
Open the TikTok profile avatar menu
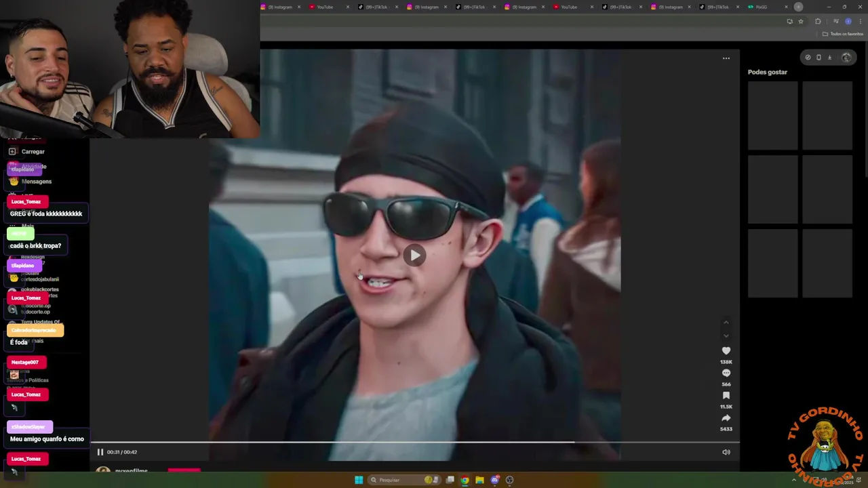tap(846, 58)
